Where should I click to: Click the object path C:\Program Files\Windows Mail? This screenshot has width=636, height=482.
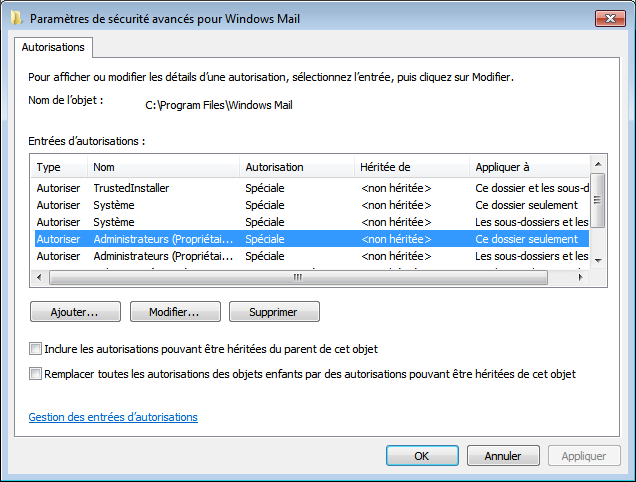coord(219,105)
